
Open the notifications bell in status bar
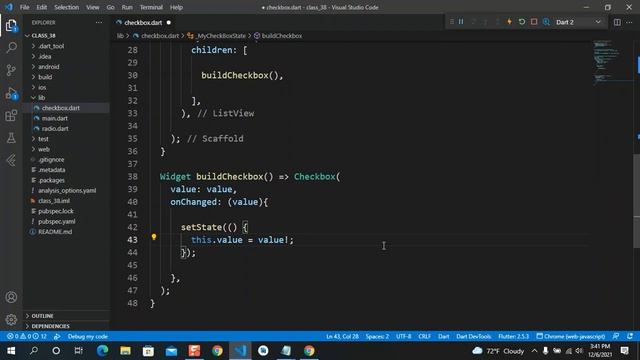point(630,336)
